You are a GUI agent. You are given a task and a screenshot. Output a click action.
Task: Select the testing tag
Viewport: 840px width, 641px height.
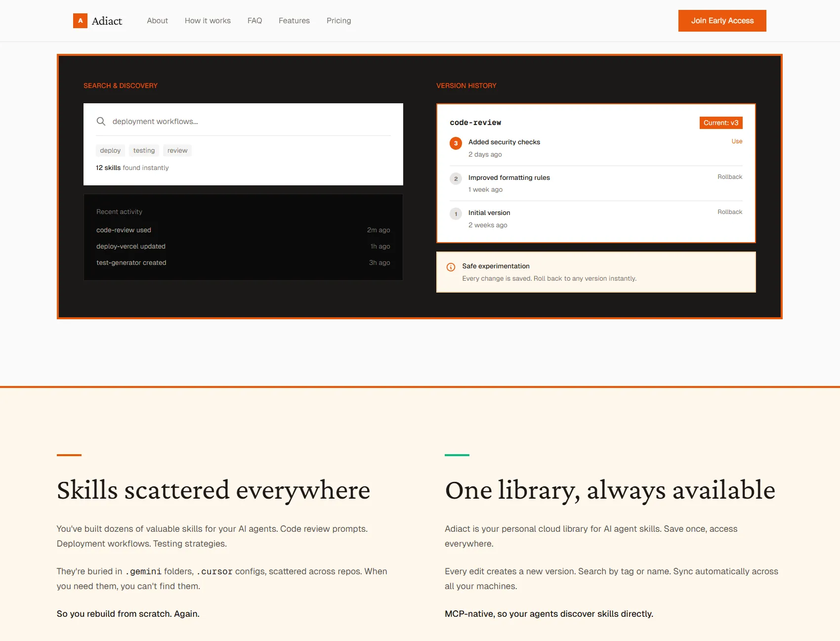point(144,150)
